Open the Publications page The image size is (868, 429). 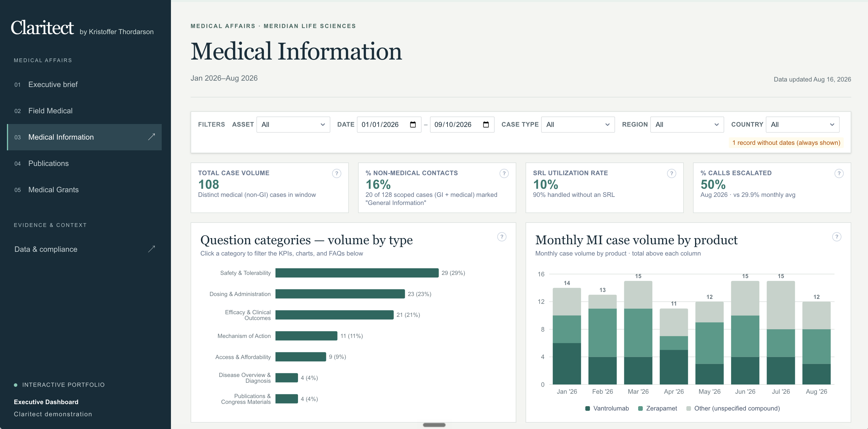(84, 163)
